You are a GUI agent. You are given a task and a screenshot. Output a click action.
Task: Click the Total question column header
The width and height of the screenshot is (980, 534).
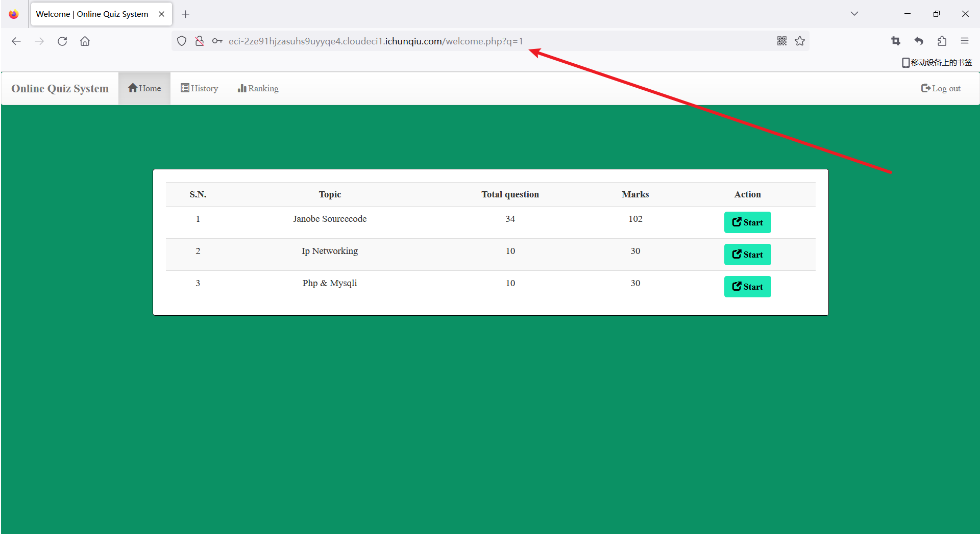click(510, 194)
